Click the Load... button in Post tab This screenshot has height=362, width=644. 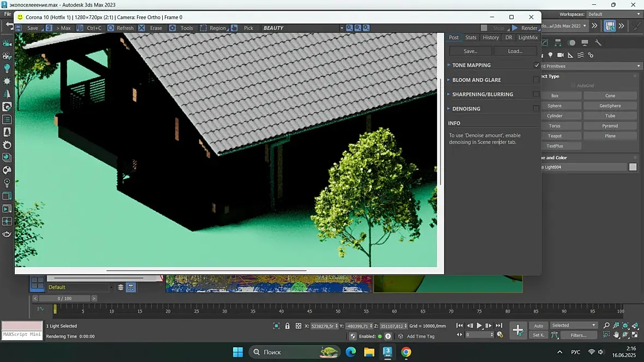pos(515,51)
